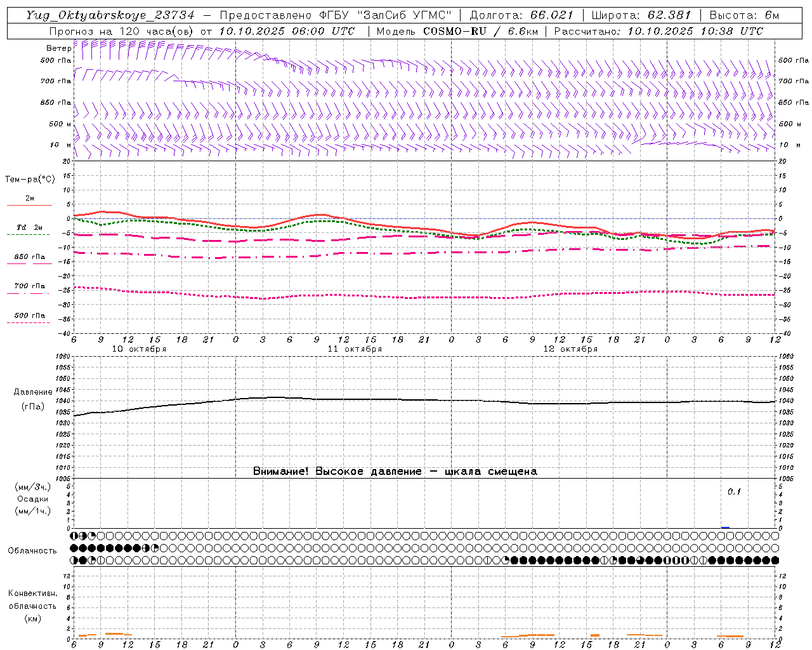Viewport: 812px width, 650px height.
Task: Click the '(мм/1ч.)' precipitation unit label
Action: [x=33, y=511]
